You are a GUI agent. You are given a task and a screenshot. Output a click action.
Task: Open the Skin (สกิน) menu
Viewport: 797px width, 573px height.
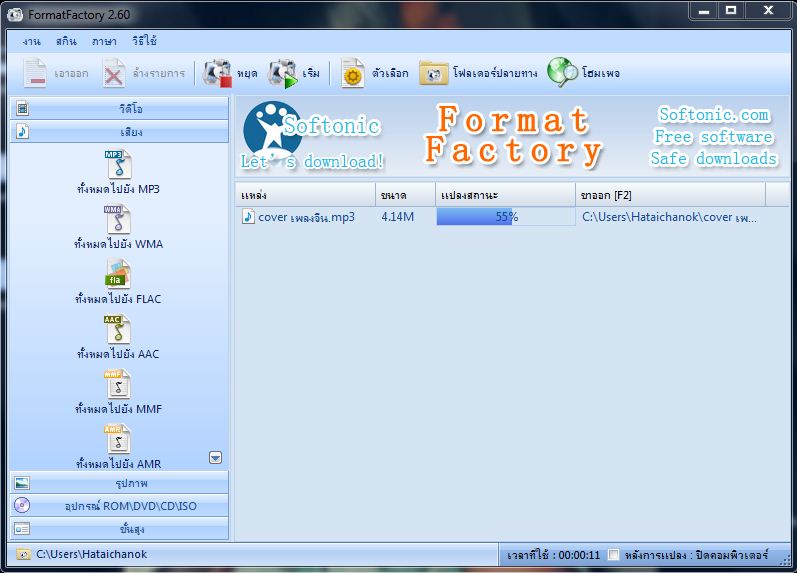pyautogui.click(x=66, y=42)
